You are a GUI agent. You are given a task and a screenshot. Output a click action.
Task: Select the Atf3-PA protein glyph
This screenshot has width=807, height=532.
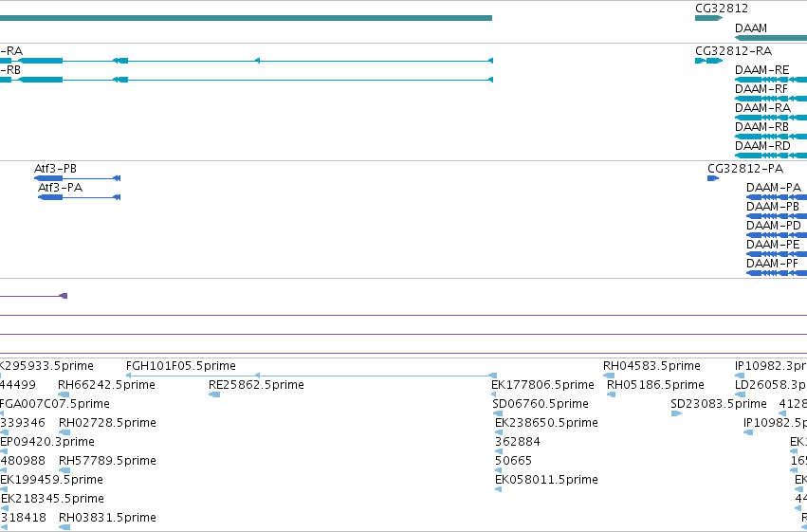click(80, 197)
